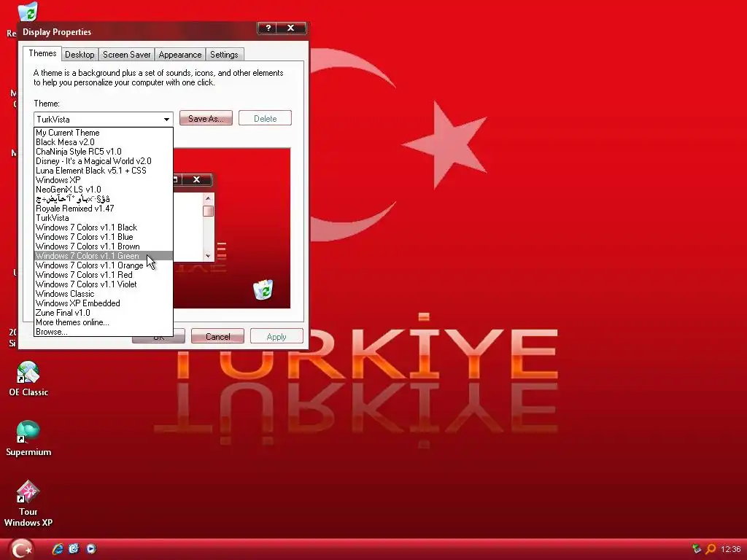Select ChaNinja Style RC5 v1.0

pyautogui.click(x=104, y=152)
